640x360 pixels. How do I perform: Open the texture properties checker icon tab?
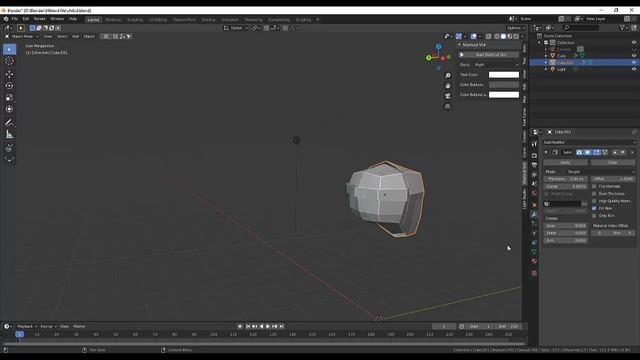pyautogui.click(x=534, y=273)
